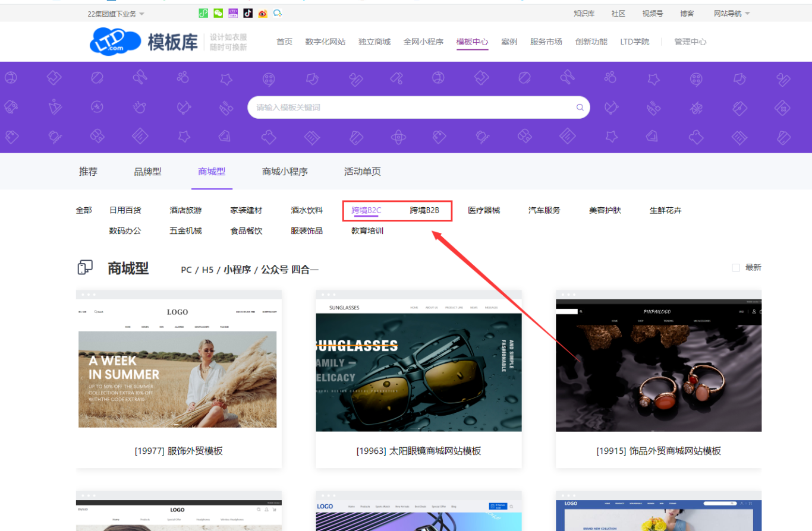
Task: Filter by 数码办公 category
Action: tap(125, 230)
